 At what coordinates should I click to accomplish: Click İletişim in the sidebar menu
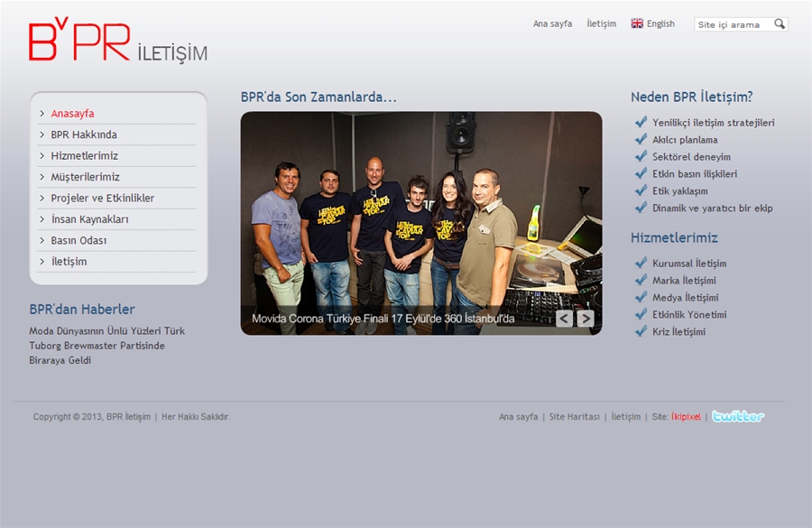coord(69,262)
